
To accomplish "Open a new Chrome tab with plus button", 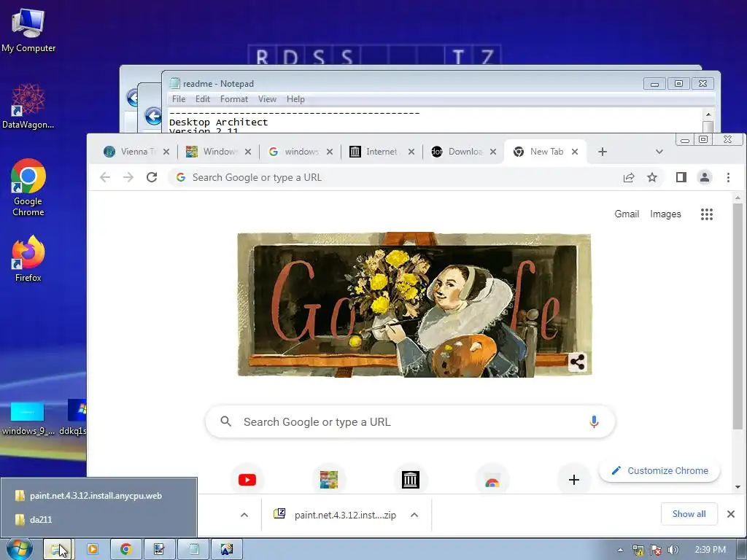I will point(602,152).
